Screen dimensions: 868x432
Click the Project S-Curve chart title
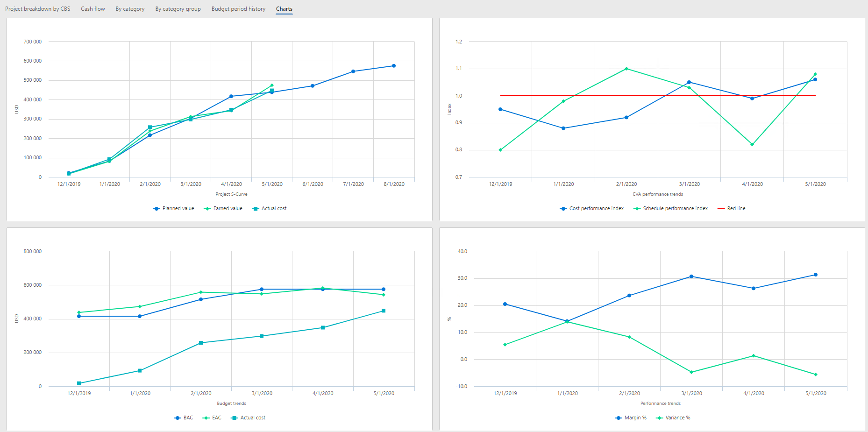(x=231, y=194)
